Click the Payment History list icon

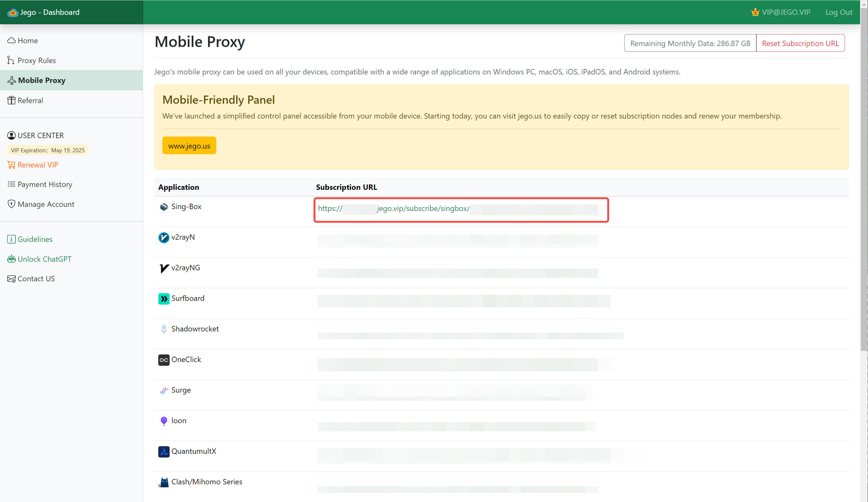tap(11, 184)
